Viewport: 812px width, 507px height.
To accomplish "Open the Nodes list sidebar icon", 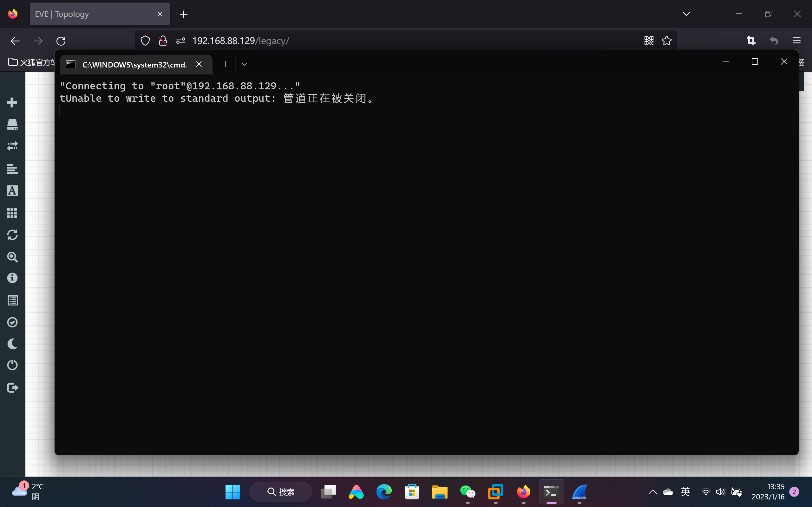I will [12, 125].
